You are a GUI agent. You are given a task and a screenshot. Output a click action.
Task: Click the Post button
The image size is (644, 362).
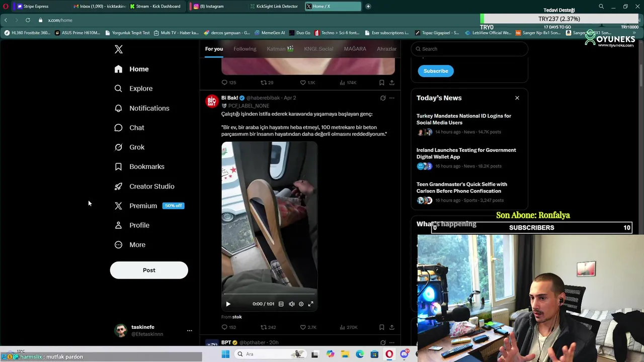click(149, 270)
